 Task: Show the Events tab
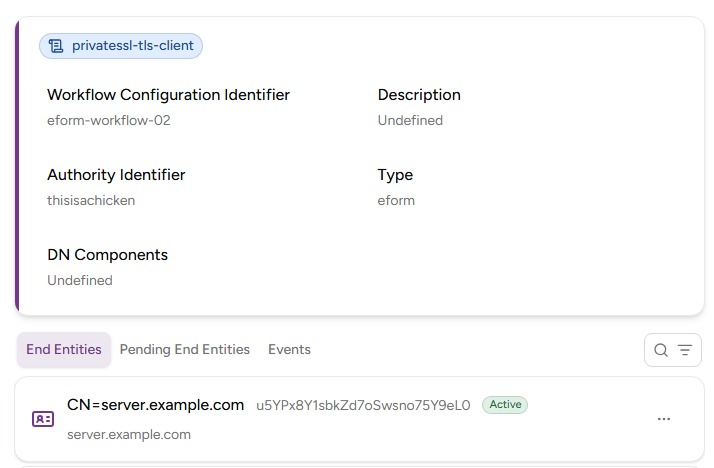tap(289, 350)
